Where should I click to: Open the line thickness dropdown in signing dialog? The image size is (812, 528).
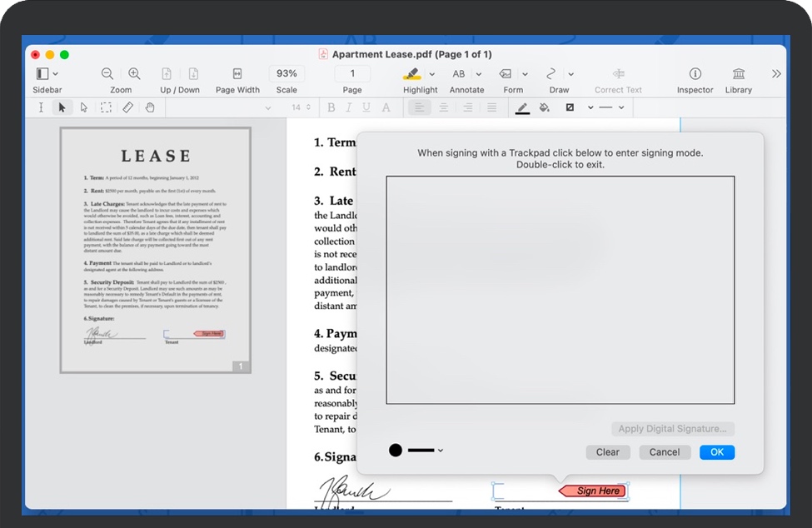(x=440, y=450)
